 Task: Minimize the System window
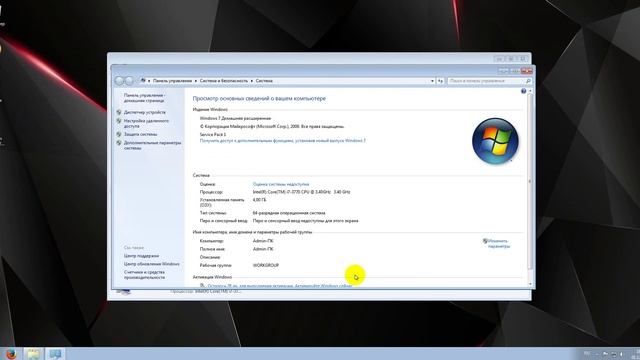pos(504,71)
